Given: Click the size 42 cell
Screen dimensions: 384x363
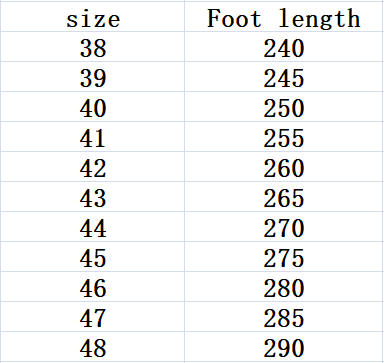Looking at the screenshot, I should (x=93, y=167).
